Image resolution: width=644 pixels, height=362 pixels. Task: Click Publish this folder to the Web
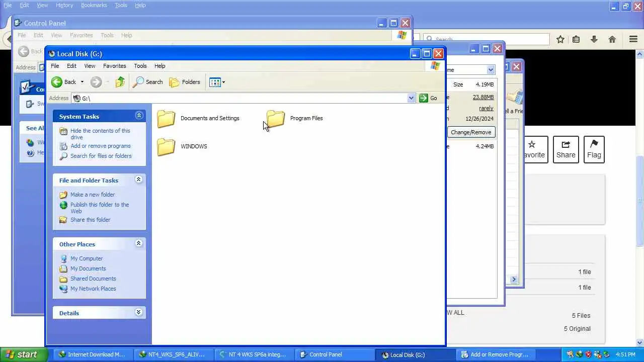pos(100,208)
